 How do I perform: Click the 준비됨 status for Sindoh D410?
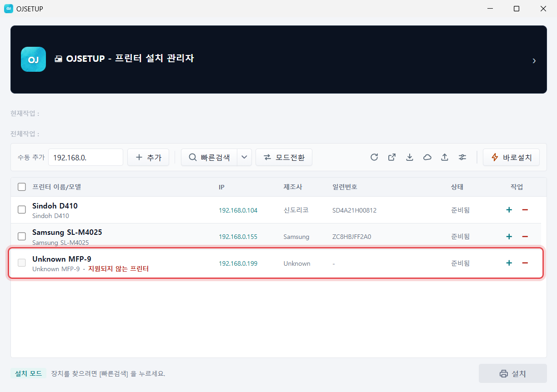(x=460, y=210)
